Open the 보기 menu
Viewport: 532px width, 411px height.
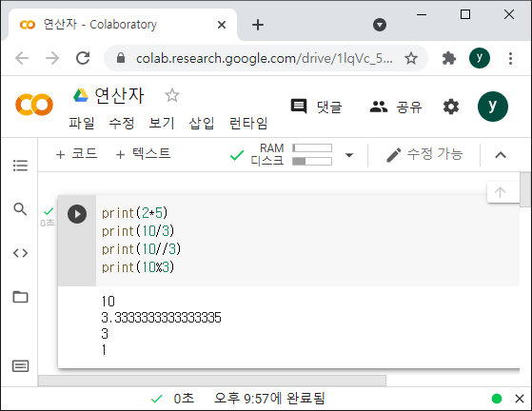(162, 123)
